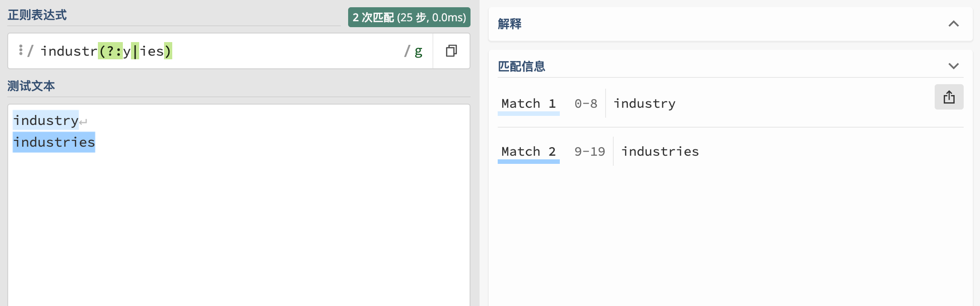This screenshot has width=980, height=306.
Task: Click the 9-19 range of Match 2
Action: pyautogui.click(x=590, y=152)
